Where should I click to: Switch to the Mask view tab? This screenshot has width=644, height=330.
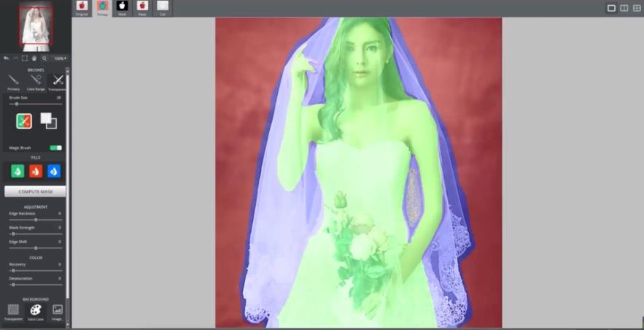(x=122, y=7)
